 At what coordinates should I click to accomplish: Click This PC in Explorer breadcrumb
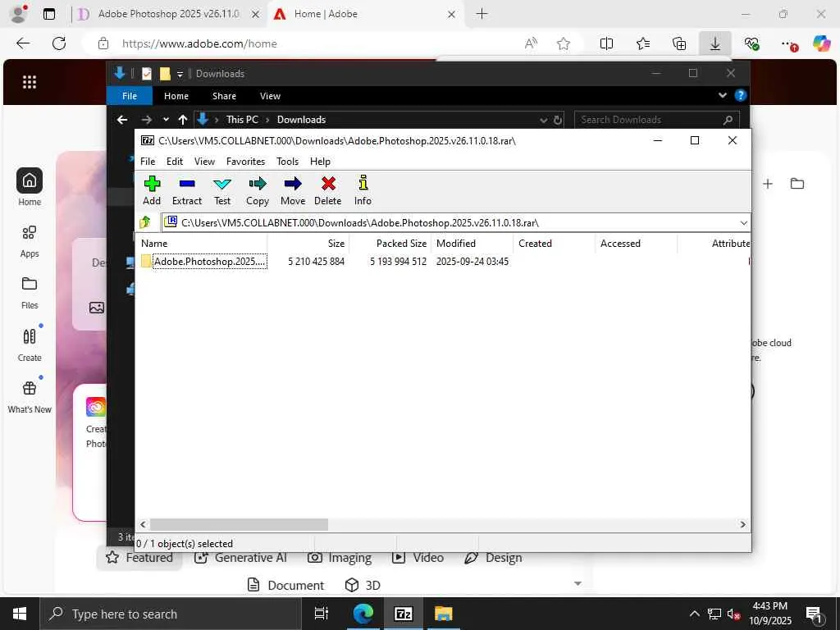(242, 120)
